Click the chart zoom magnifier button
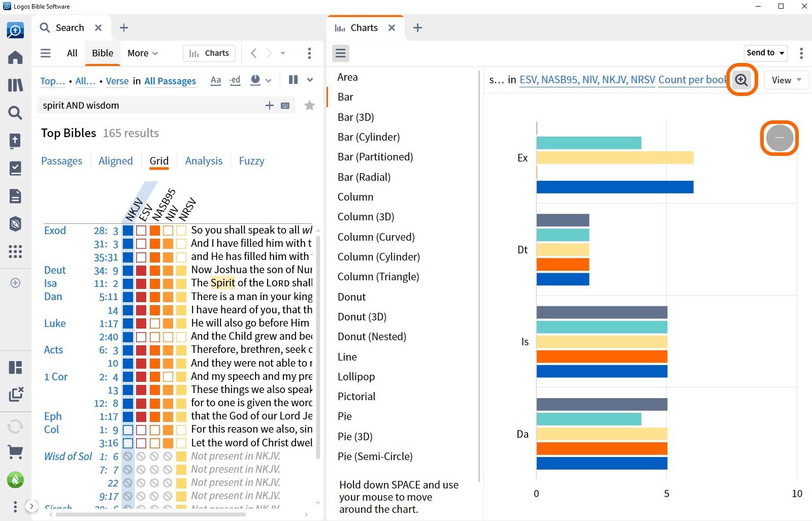The height and width of the screenshot is (521, 812). point(741,80)
